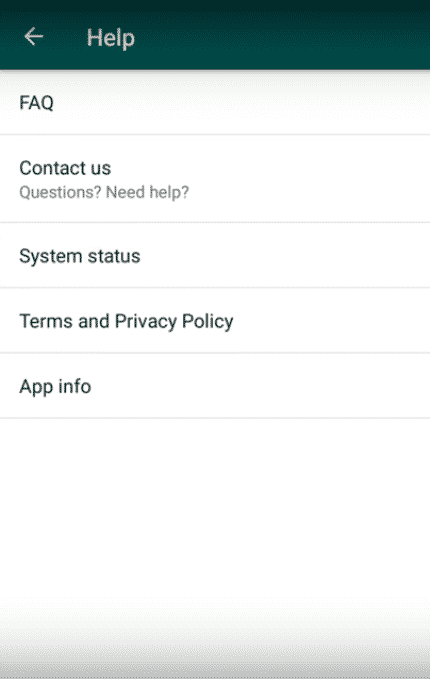The width and height of the screenshot is (430, 679).
Task: View the App info page
Action: (x=215, y=386)
